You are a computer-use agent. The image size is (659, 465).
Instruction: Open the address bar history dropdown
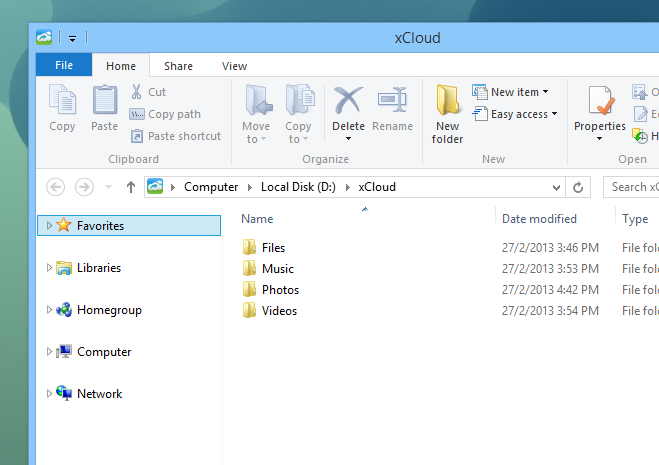coord(556,187)
